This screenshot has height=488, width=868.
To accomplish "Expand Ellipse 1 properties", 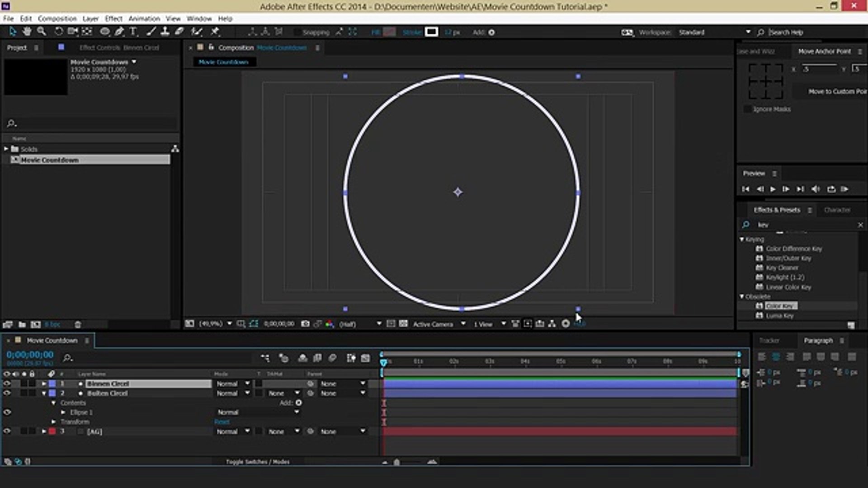I will (63, 412).
